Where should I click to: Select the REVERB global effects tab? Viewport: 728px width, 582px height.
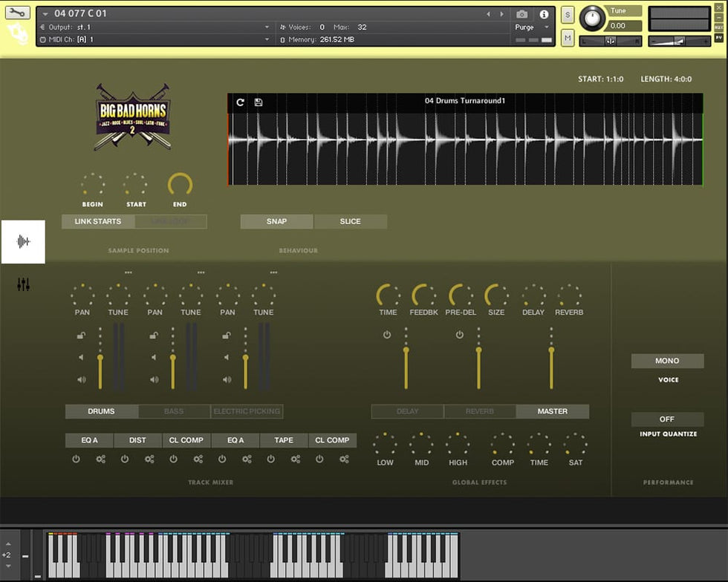point(480,411)
